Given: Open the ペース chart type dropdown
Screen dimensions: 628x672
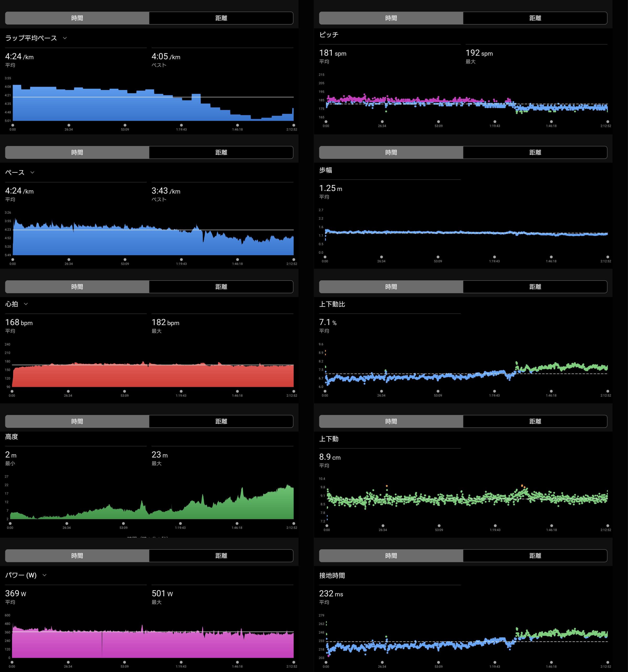Looking at the screenshot, I should (33, 172).
